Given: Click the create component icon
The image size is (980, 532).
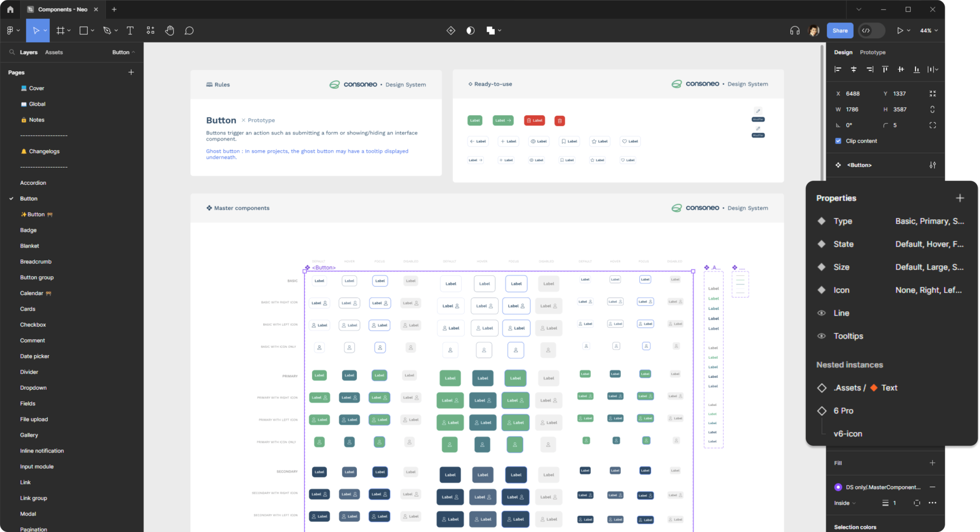Looking at the screenshot, I should [x=450, y=30].
